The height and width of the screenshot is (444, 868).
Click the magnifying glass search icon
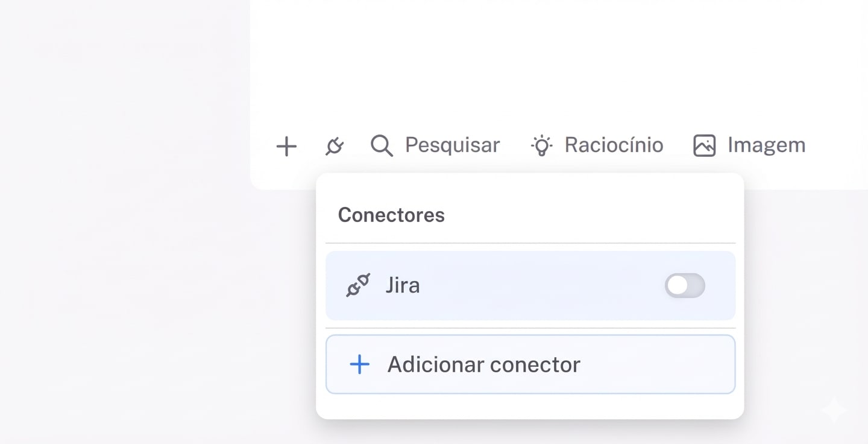pos(380,145)
